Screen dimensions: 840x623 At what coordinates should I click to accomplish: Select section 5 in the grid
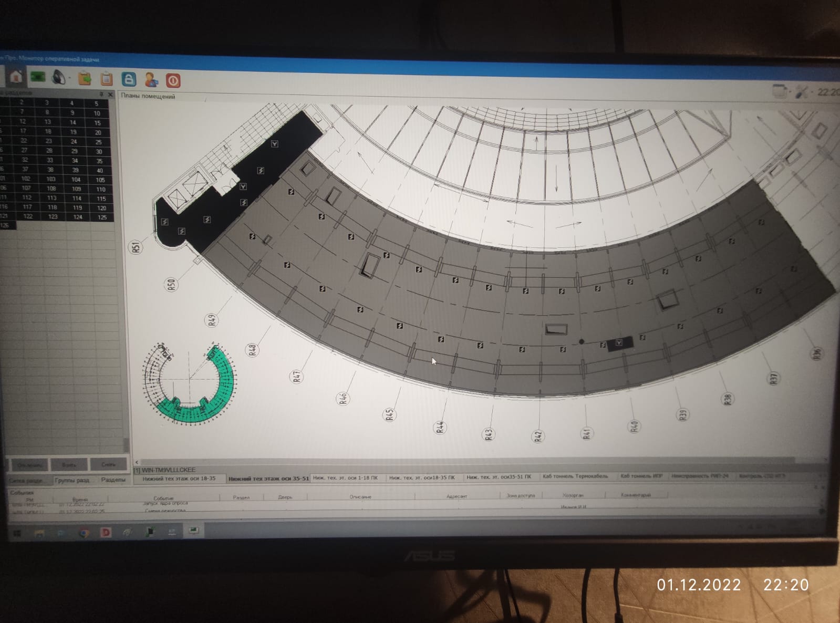coord(97,103)
